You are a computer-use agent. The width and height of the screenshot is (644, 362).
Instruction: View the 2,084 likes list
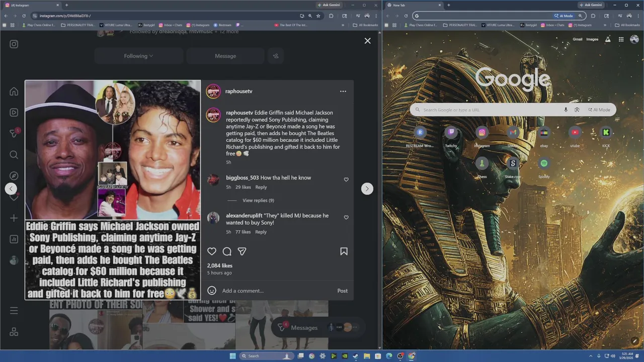click(x=220, y=265)
